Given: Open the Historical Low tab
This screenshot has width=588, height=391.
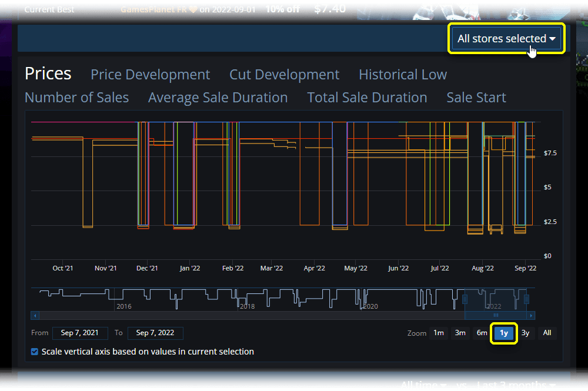Looking at the screenshot, I should 403,75.
